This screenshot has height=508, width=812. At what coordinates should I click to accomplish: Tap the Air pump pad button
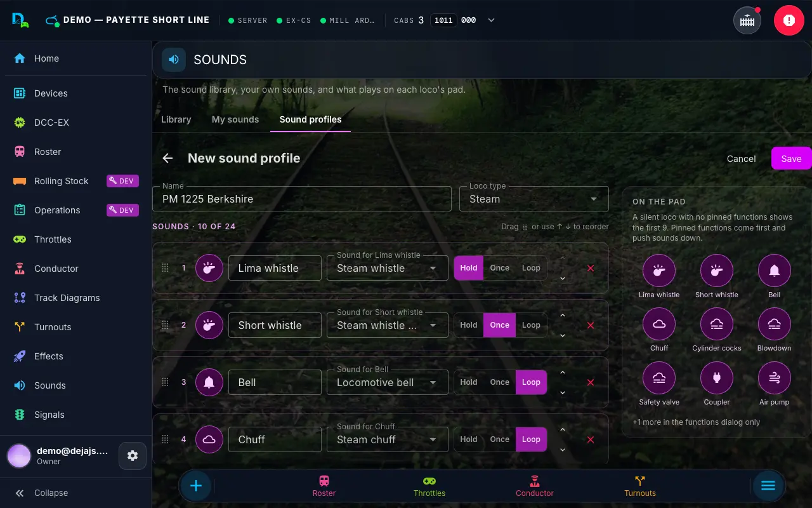[x=775, y=378]
